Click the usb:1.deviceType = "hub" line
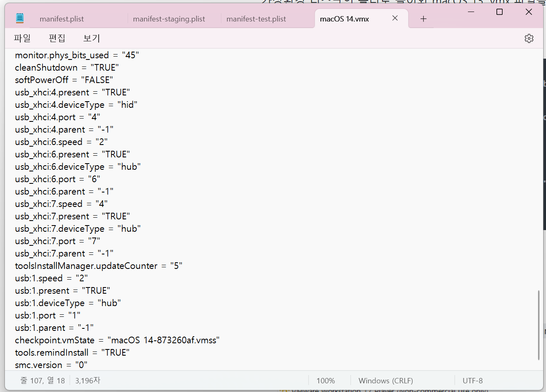Image resolution: width=546 pixels, height=392 pixels. [68, 303]
